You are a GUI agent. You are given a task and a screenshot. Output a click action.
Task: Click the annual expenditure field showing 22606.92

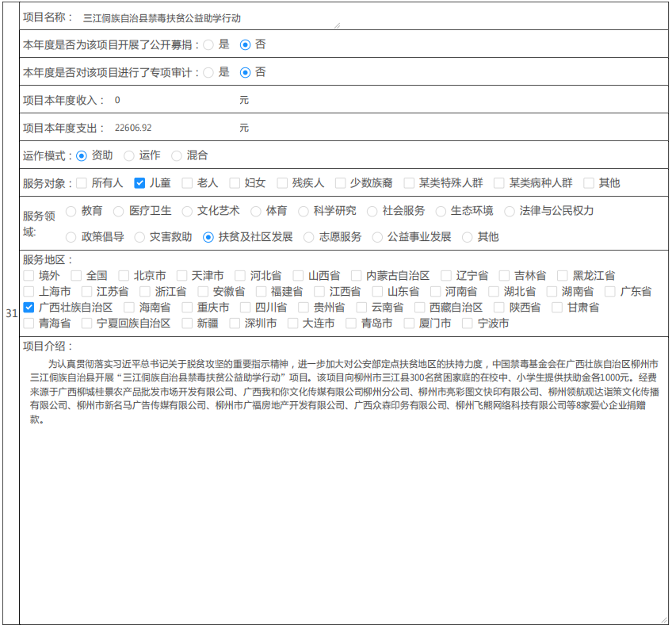tap(173, 128)
